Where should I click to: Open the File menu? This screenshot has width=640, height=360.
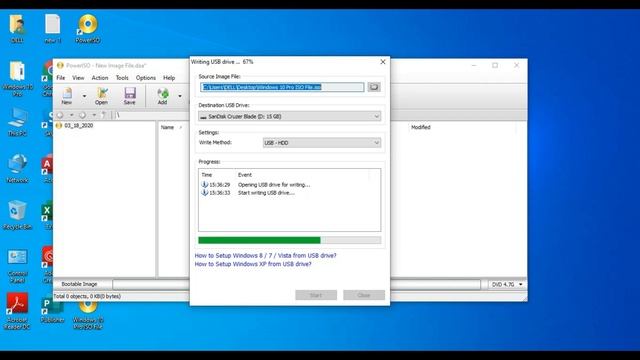click(x=61, y=78)
